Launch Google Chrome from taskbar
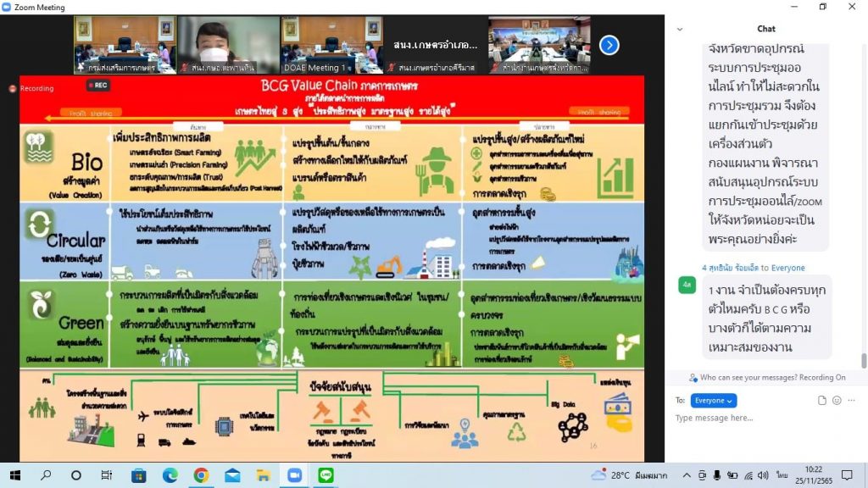 (x=201, y=475)
